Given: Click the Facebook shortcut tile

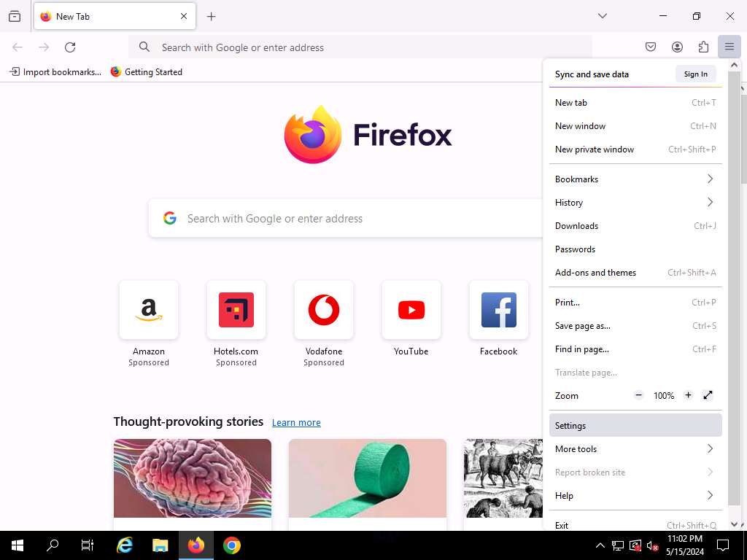Looking at the screenshot, I should point(498,311).
